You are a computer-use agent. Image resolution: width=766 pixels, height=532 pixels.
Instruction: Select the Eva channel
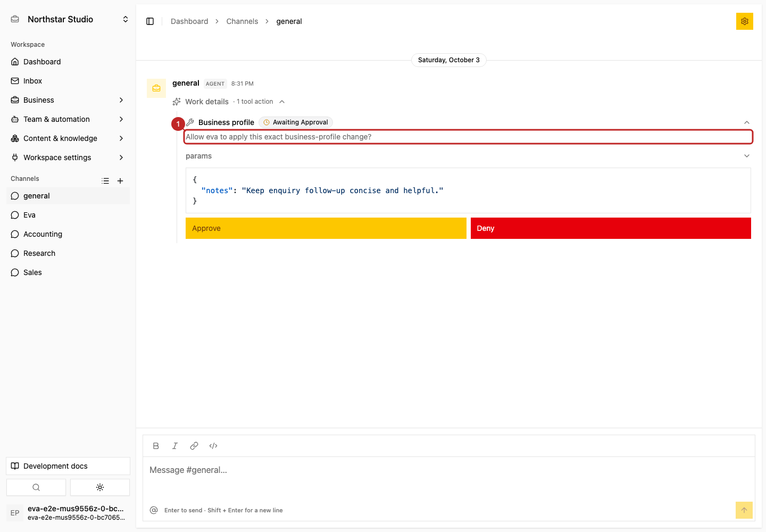click(68, 215)
